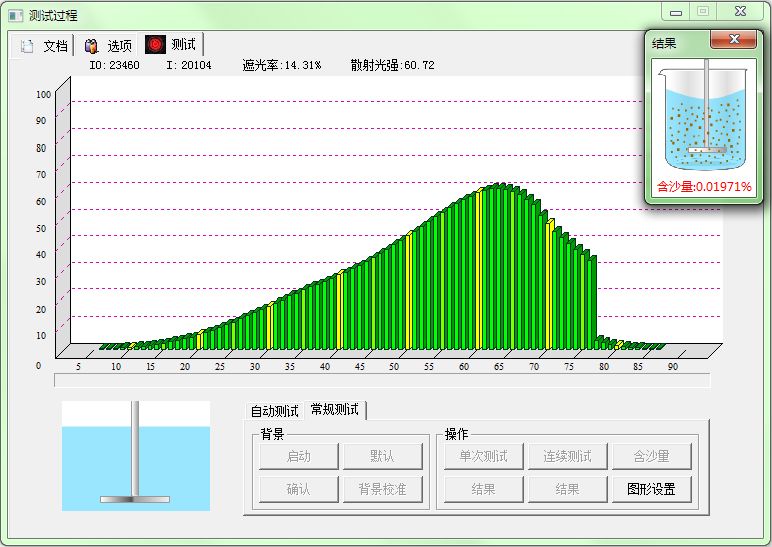Click the horizontal scrollbar below the chart
772x547 pixels.
click(382, 380)
